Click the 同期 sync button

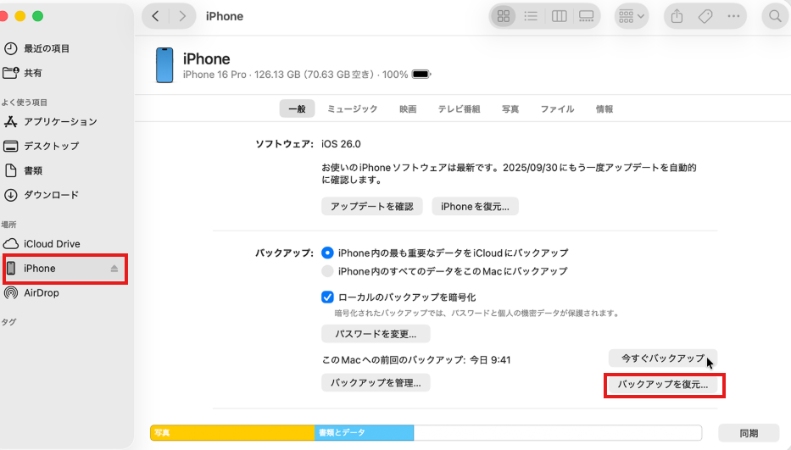[x=749, y=433]
